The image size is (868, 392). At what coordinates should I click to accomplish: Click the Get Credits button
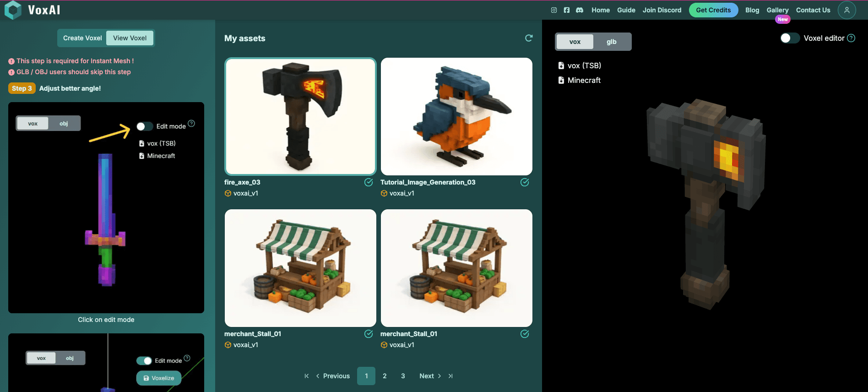[713, 10]
